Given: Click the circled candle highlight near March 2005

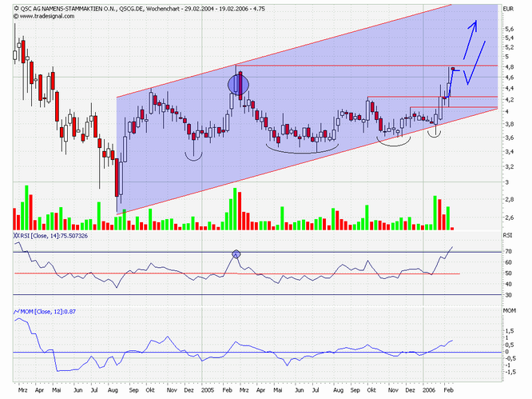Looking at the screenshot, I should coord(238,85).
